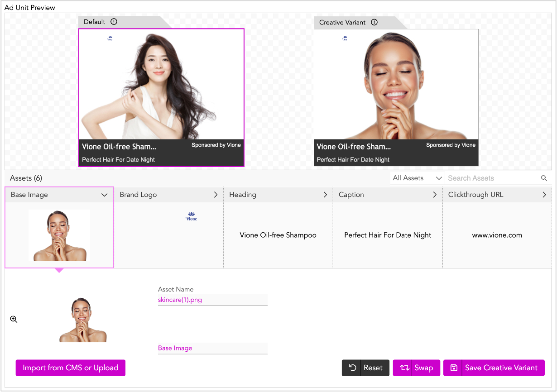Select the Creative Variant preview tab
The width and height of the screenshot is (557, 392).
360,22
